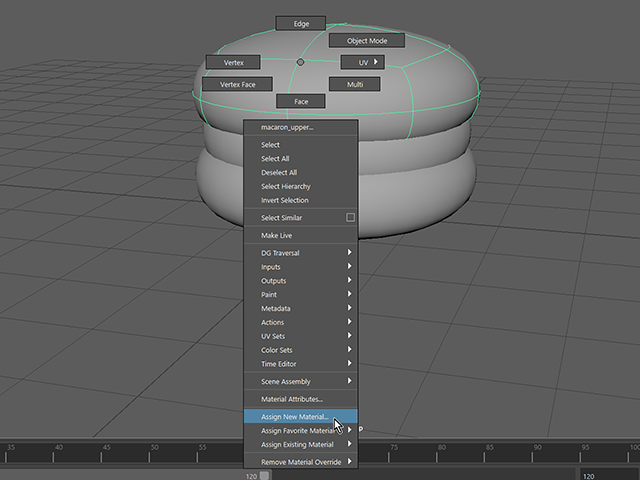The height and width of the screenshot is (480, 640).
Task: Select Vertex Face mode
Action: coord(238,84)
